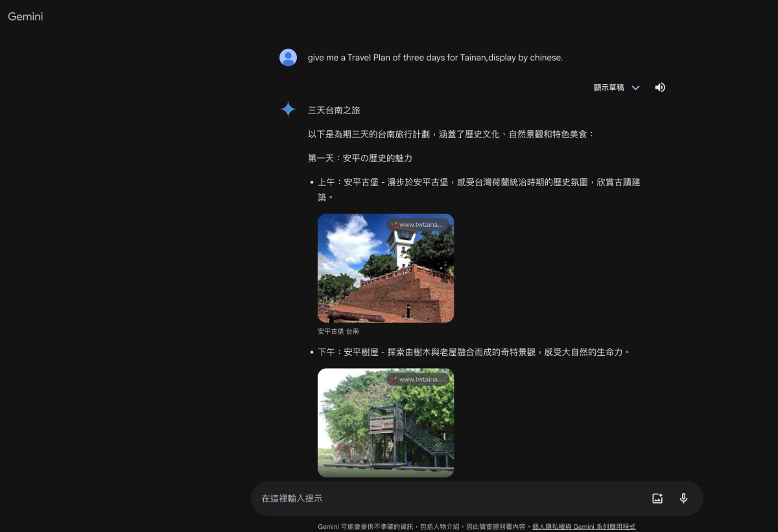The height and width of the screenshot is (532, 778).
Task: Open the source link on 安平樹屋 image
Action: point(418,379)
